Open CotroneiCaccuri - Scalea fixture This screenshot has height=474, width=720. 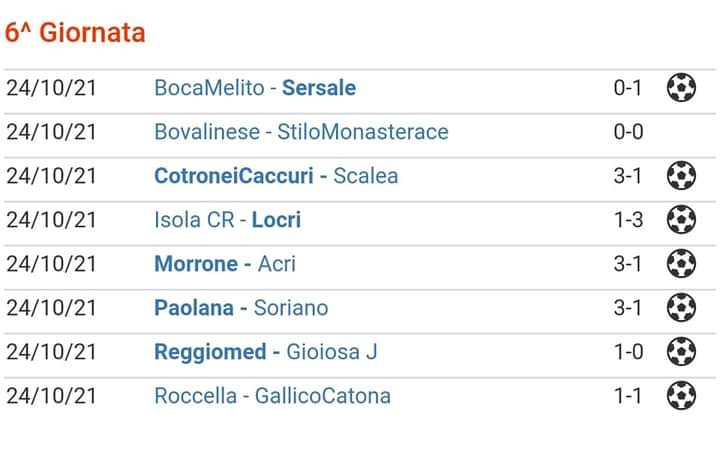276,176
